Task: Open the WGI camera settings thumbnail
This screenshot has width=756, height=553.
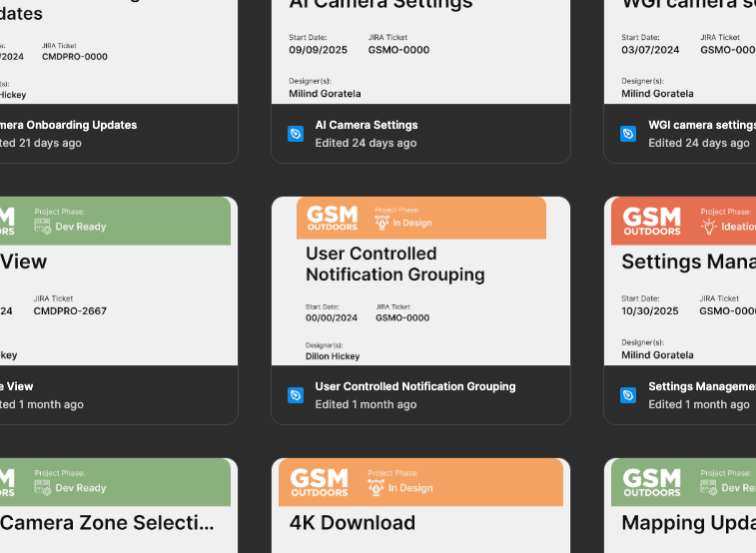Action: tap(680, 52)
